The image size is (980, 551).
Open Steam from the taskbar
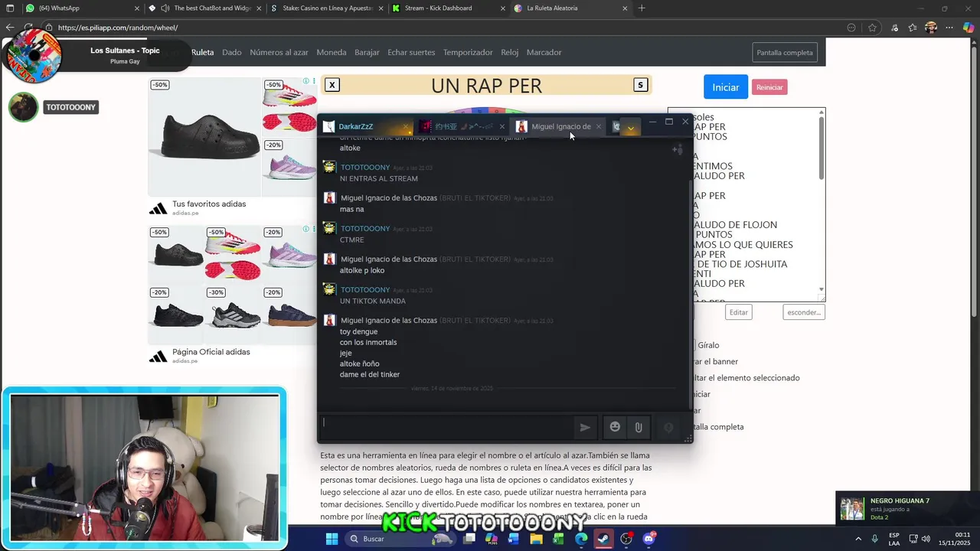[x=603, y=539]
